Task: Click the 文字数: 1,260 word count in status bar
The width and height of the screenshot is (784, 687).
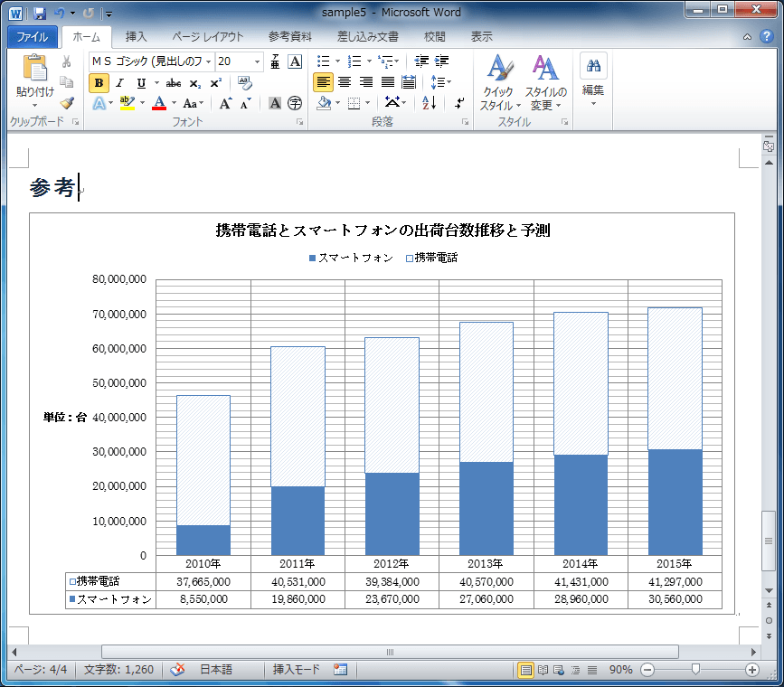Action: 118,670
